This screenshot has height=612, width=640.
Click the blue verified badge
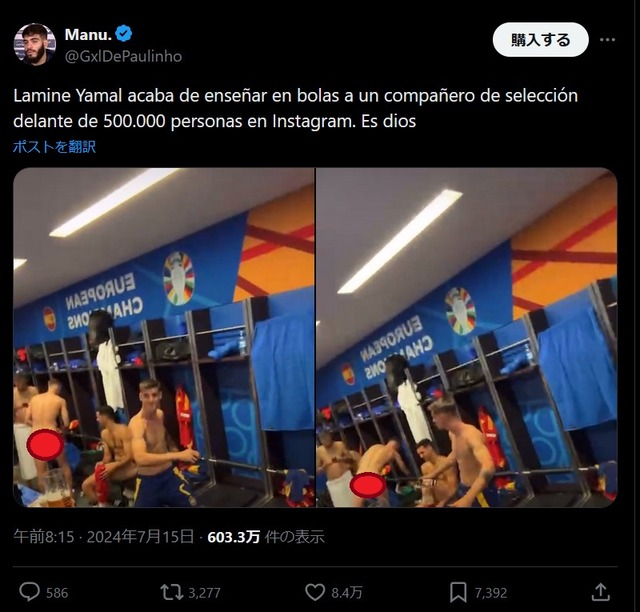(x=124, y=34)
